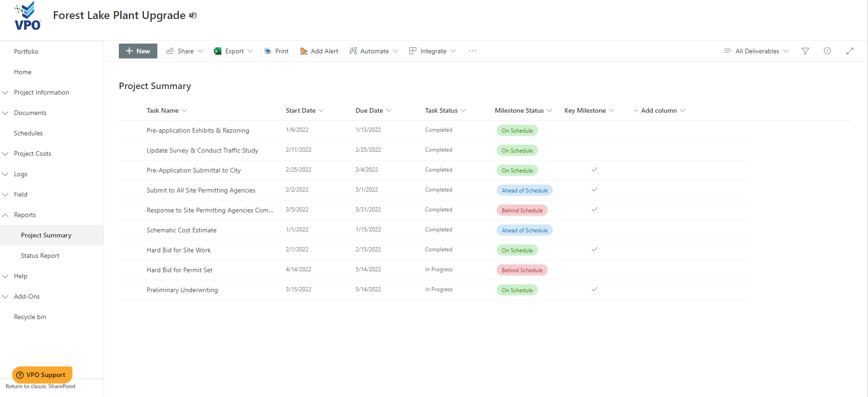The image size is (868, 397).
Task: Click Return to classic SharePoint link
Action: [x=40, y=386]
